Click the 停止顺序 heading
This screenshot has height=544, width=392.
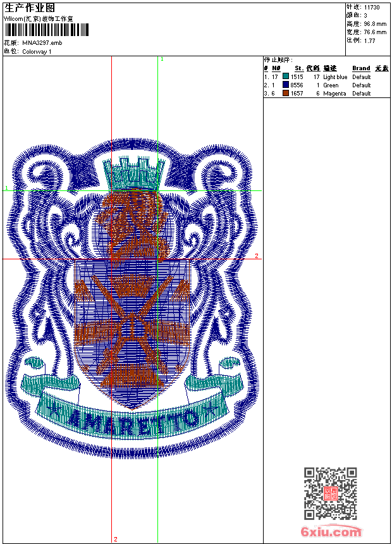[278, 60]
